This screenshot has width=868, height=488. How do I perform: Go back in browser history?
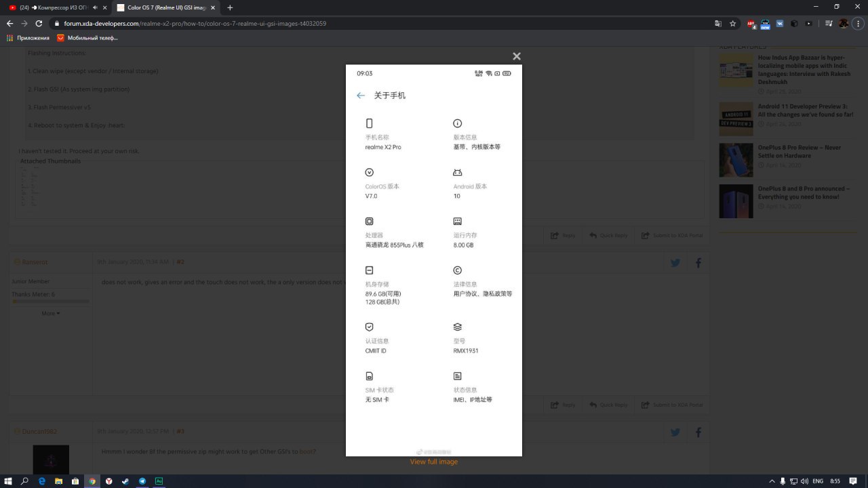tap(9, 23)
